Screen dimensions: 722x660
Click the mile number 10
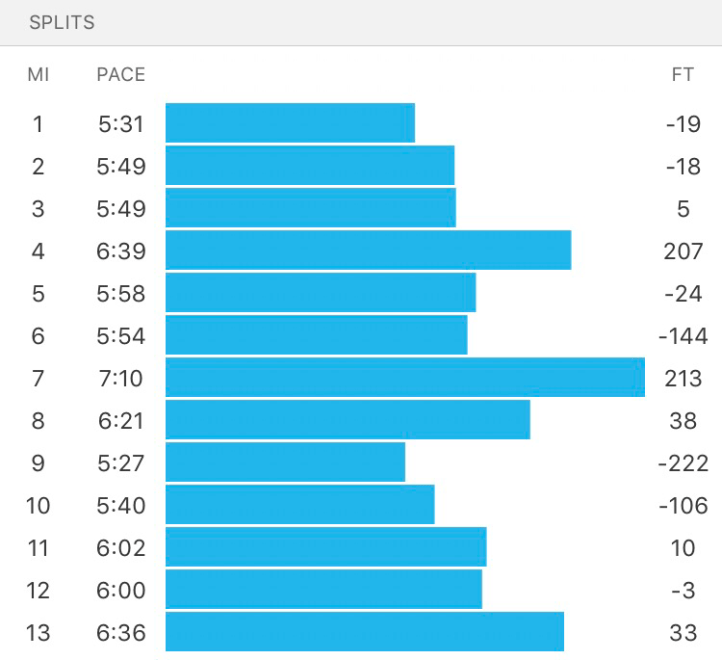click(x=38, y=506)
